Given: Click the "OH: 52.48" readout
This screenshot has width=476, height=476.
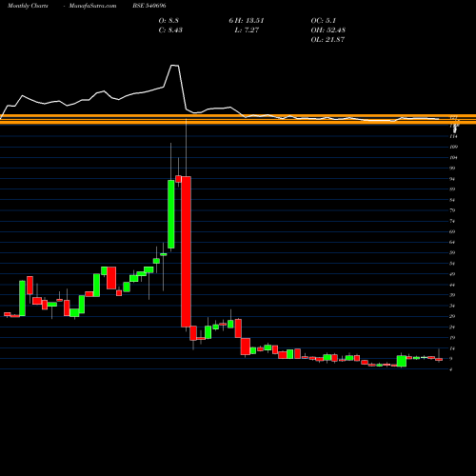Looking at the screenshot, I should pyautogui.click(x=328, y=30).
